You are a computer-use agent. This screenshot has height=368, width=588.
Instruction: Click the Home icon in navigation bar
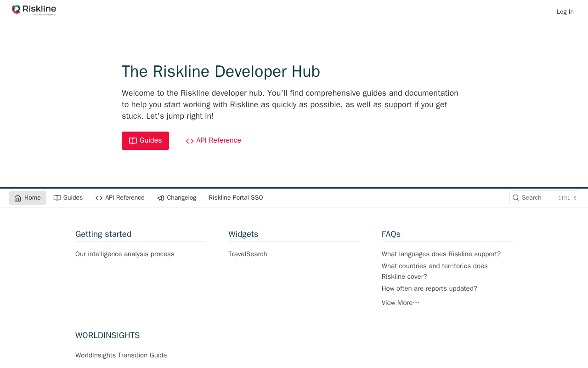(x=18, y=198)
